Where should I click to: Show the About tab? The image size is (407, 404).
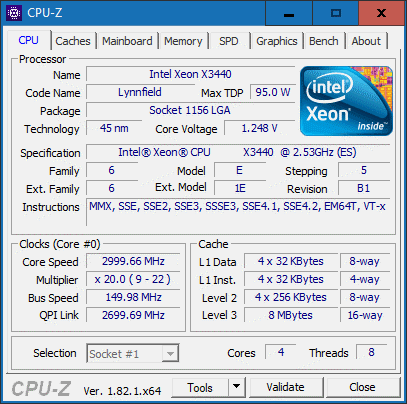click(366, 41)
